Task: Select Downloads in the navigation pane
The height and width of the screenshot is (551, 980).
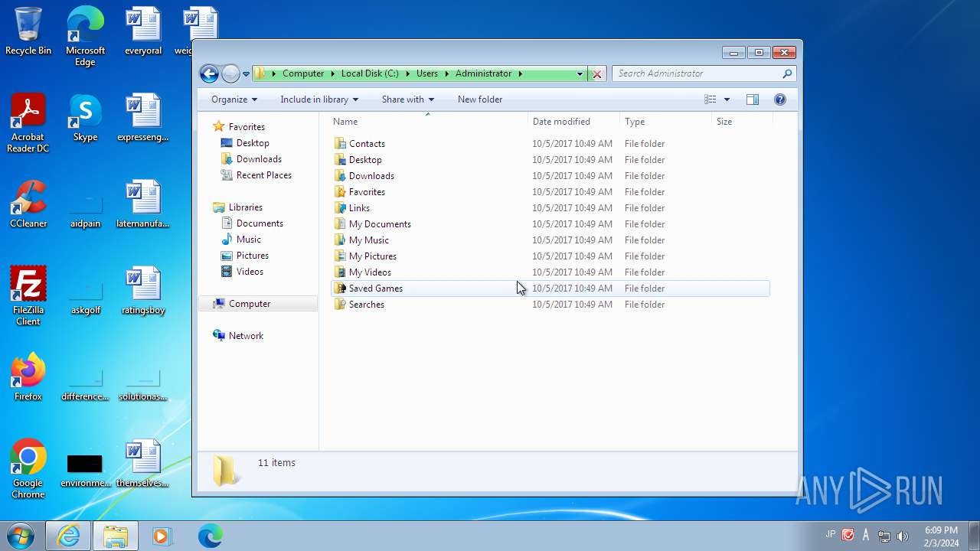Action: coord(259,159)
